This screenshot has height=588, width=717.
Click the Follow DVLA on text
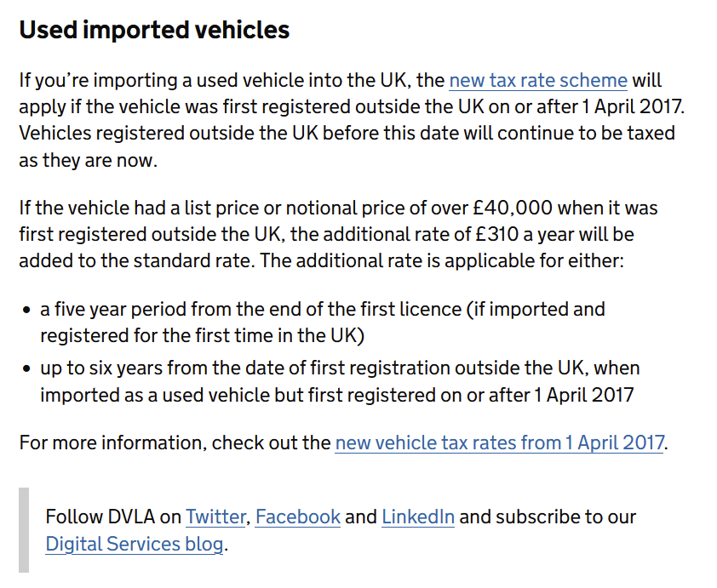point(112,517)
